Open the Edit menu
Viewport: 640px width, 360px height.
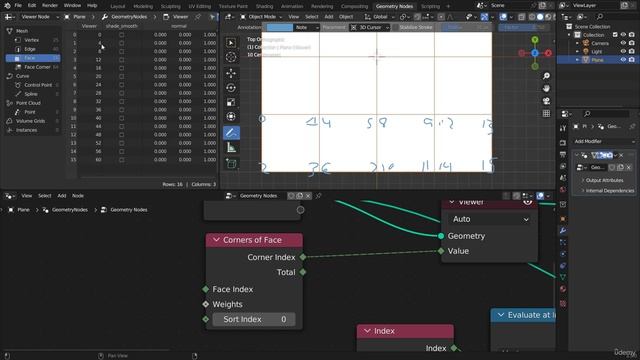pyautogui.click(x=32, y=6)
